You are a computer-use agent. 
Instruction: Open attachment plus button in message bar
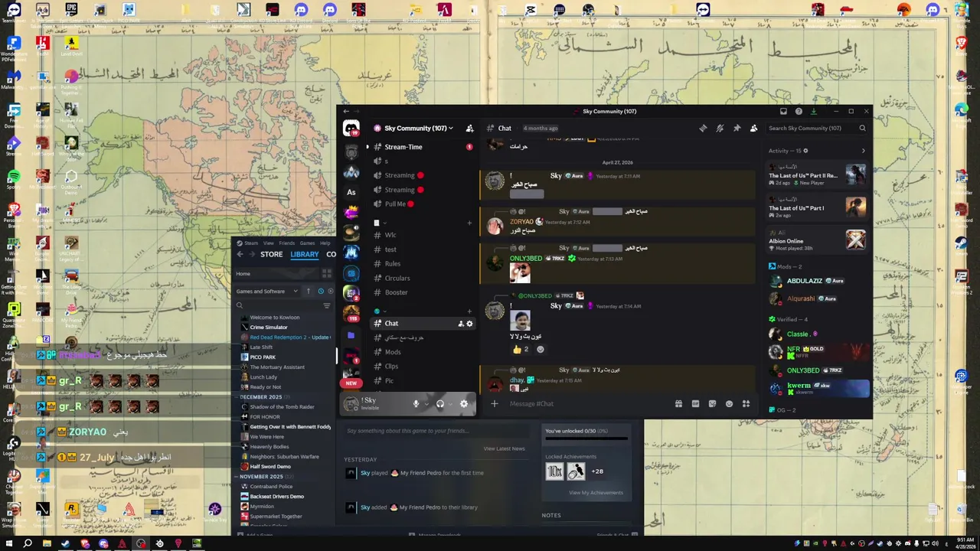[494, 404]
